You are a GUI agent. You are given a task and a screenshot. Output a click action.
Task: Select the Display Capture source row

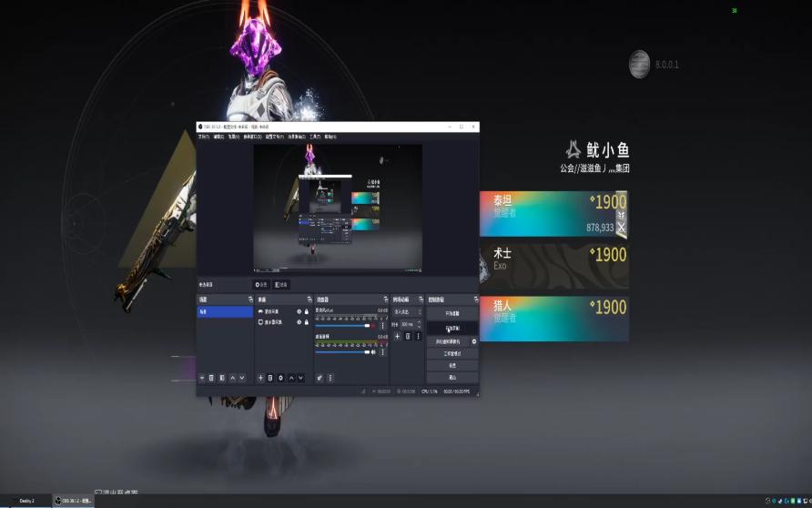tap(283, 322)
